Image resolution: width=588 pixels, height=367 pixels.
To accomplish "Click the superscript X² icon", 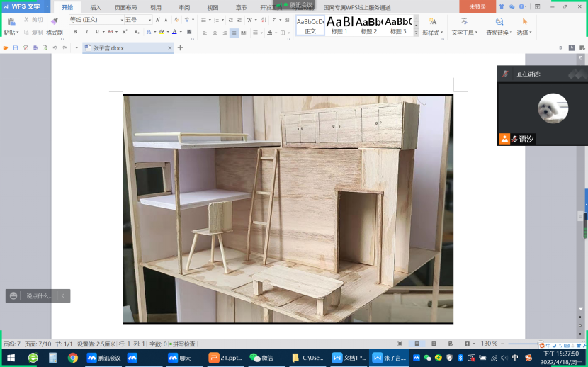I will click(x=125, y=32).
